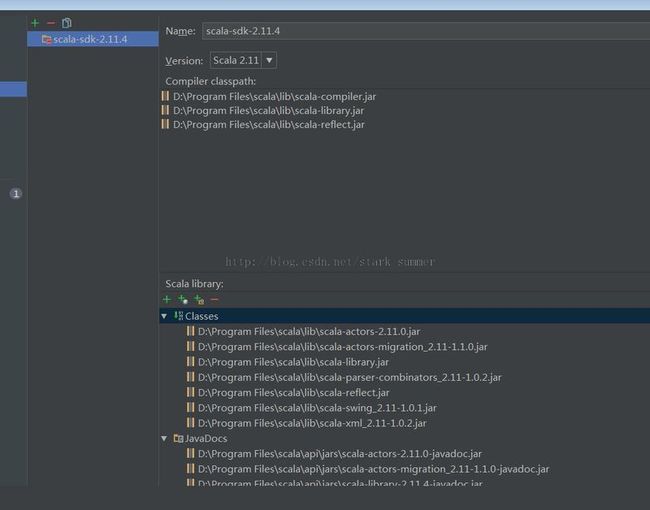Click the jar icon next to scala-compiler.jar

click(165, 96)
